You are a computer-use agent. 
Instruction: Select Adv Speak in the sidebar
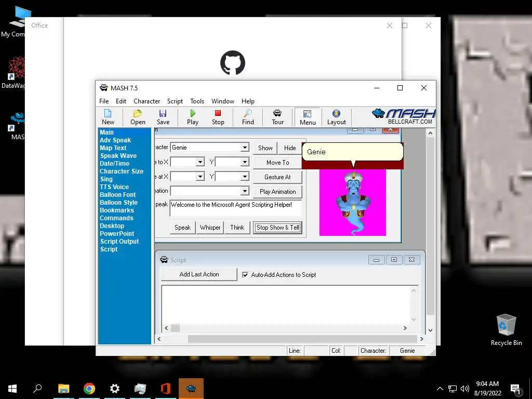[115, 140]
